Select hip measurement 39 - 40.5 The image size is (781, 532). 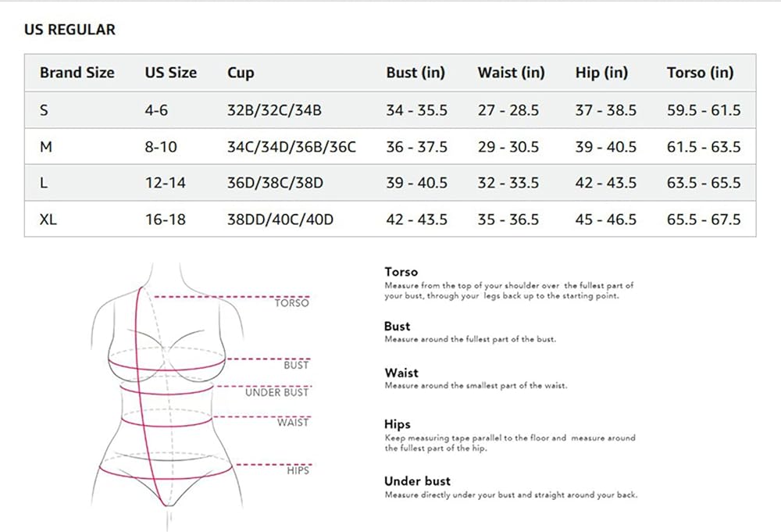tap(605, 147)
